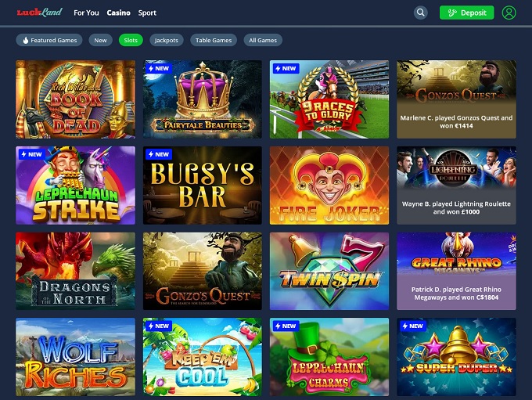Viewport: 532px width, 400px height.
Task: Open the user account profile icon
Action: tap(509, 13)
